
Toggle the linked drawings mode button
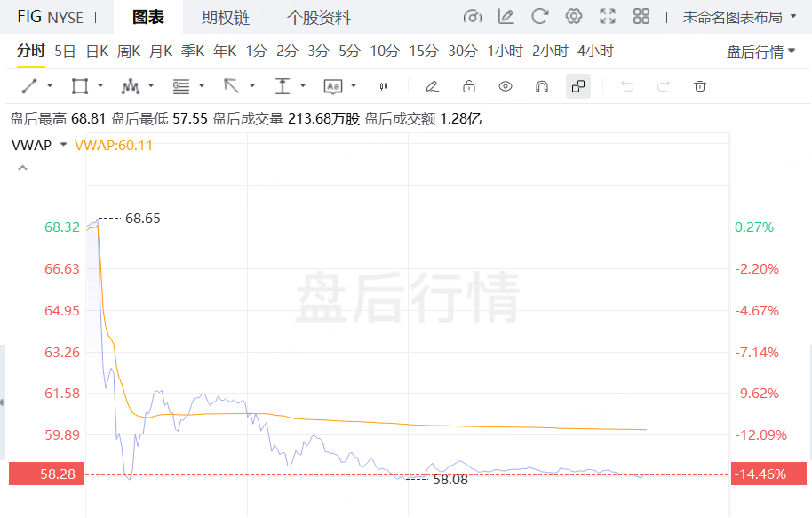tap(578, 86)
